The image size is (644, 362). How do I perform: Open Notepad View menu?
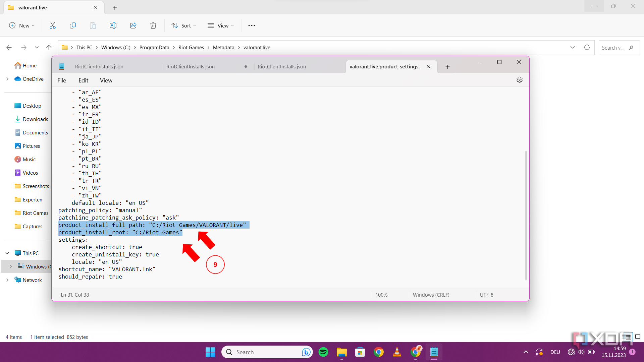coord(106,80)
